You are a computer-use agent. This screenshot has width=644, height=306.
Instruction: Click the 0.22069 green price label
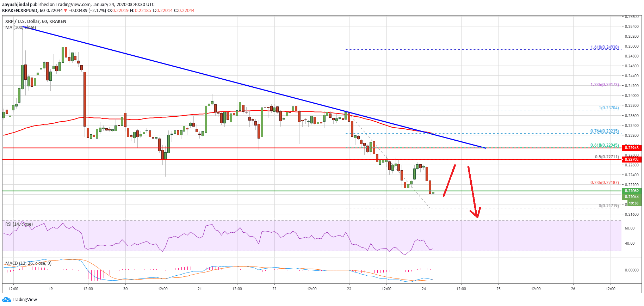tap(632, 191)
